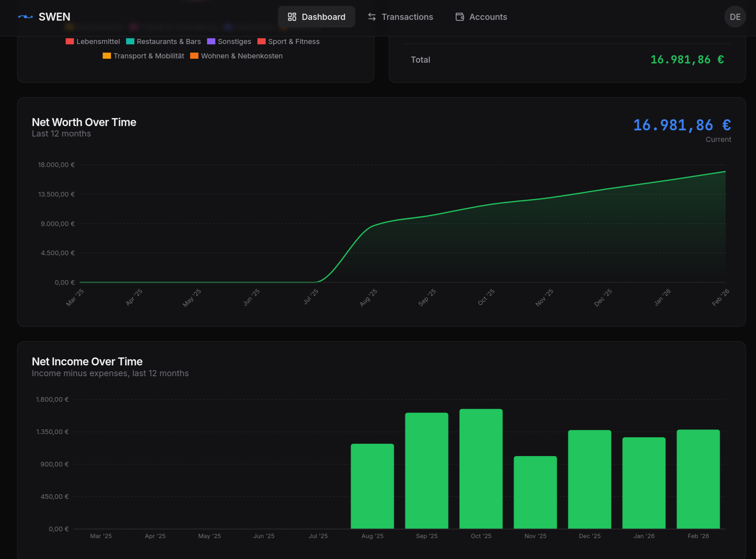Toggle the Lebensmittel category visibility
Viewport: 756px width, 559px height.
pos(93,41)
